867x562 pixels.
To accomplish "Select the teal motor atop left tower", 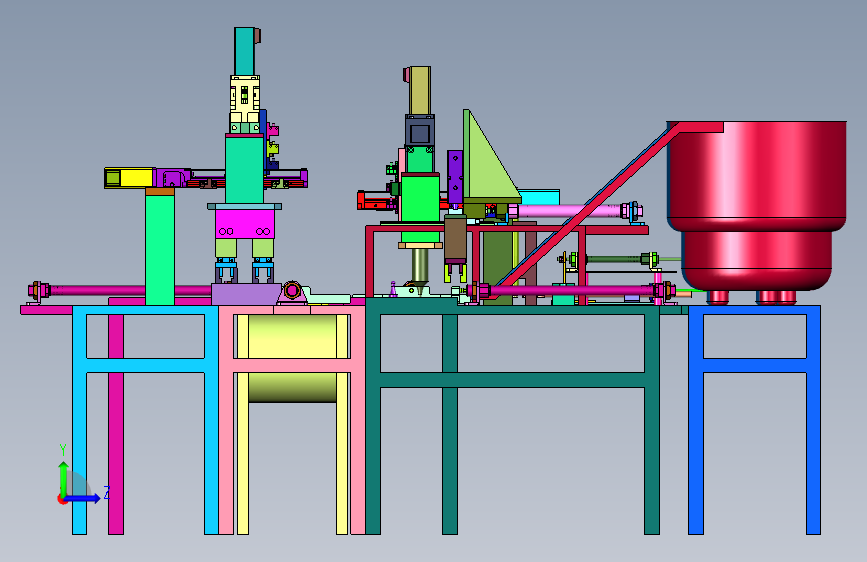I will point(244,51).
